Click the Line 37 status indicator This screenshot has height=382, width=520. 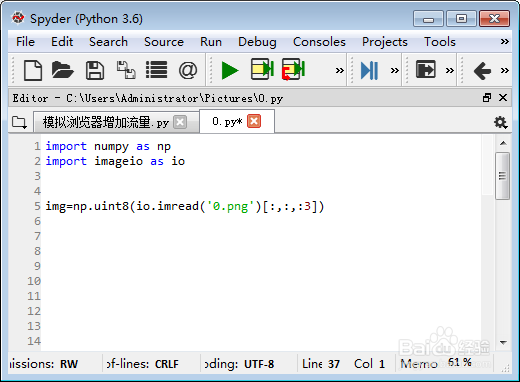[x=321, y=364]
